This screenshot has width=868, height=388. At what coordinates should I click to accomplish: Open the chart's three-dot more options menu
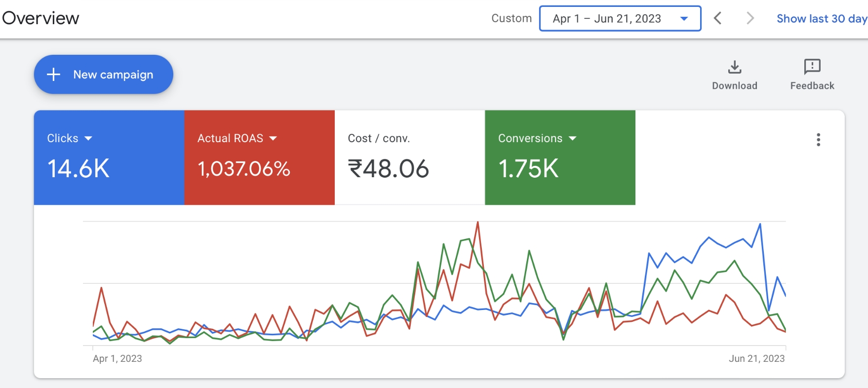pos(818,140)
